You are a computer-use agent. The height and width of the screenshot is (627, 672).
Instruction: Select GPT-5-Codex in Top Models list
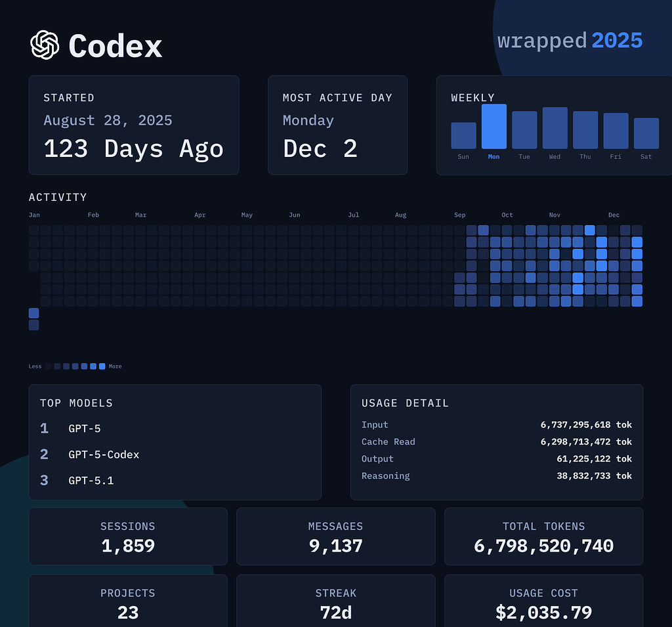104,454
